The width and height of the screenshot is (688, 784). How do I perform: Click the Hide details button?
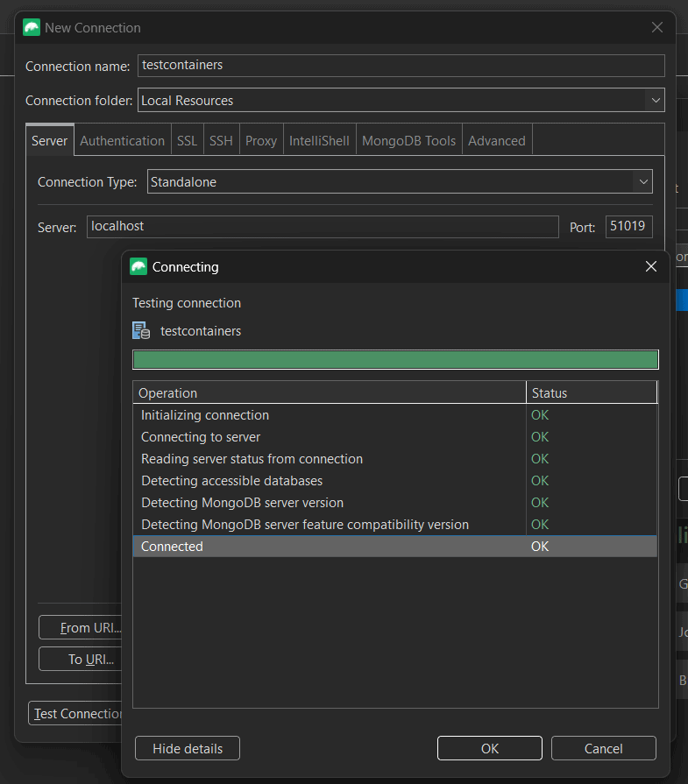coord(188,748)
